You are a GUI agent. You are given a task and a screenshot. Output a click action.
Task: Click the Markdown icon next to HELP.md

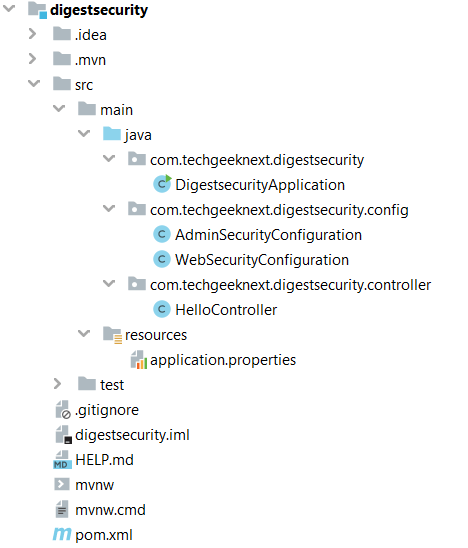pyautogui.click(x=62, y=460)
